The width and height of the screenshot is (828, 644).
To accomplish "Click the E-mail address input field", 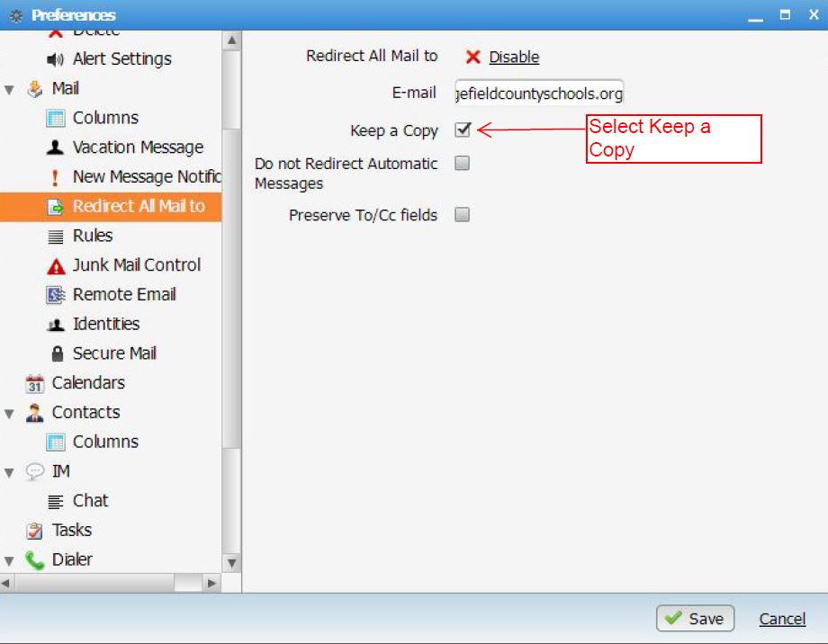I will pos(538,94).
